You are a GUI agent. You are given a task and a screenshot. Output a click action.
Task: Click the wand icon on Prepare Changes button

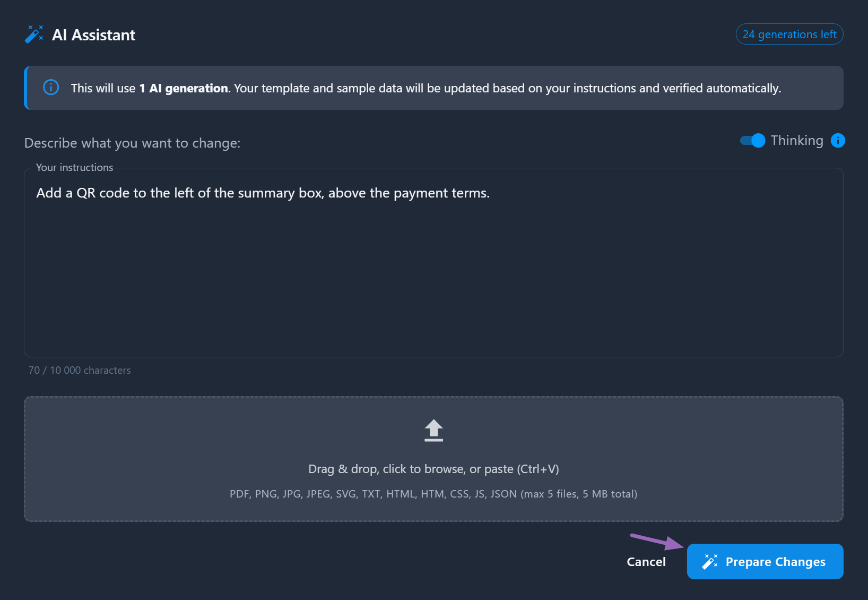pos(709,561)
